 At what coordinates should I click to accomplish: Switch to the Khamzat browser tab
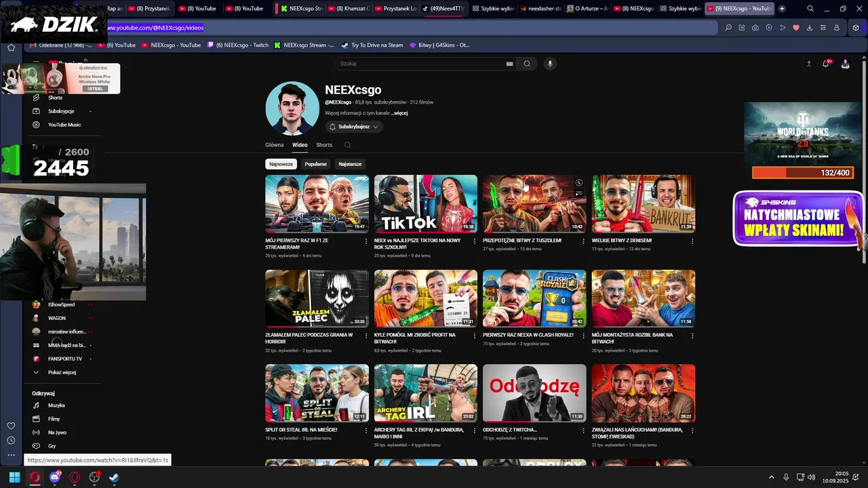coord(348,9)
